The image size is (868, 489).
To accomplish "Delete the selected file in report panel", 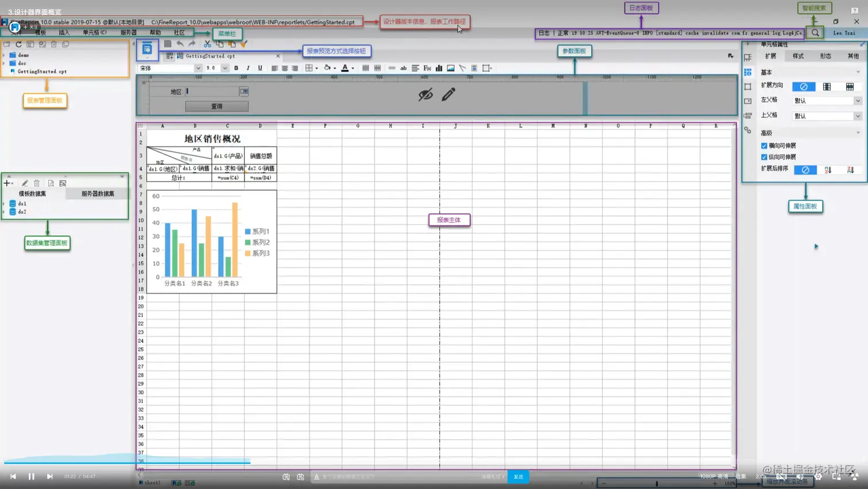I will click(x=54, y=44).
